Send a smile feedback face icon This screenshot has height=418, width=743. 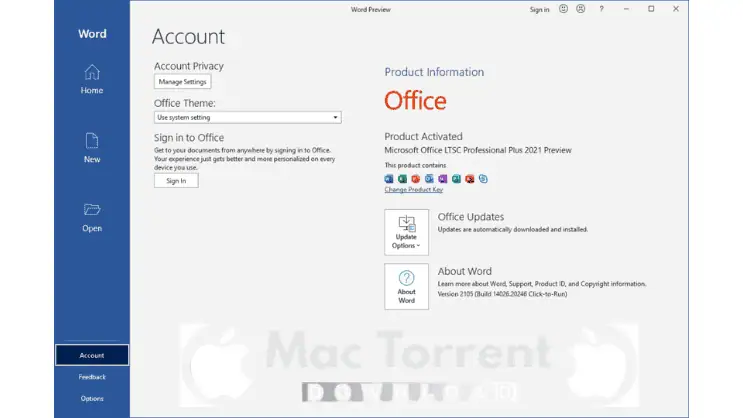pos(563,9)
